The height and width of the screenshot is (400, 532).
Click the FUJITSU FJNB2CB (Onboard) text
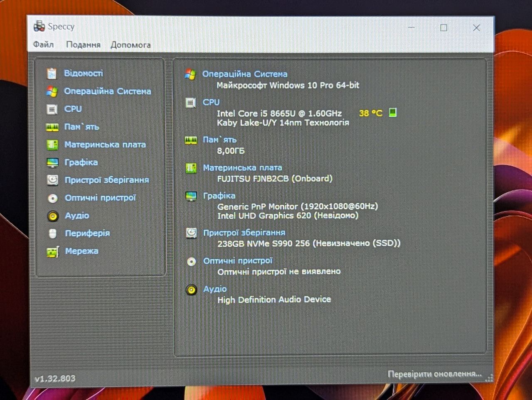275,179
